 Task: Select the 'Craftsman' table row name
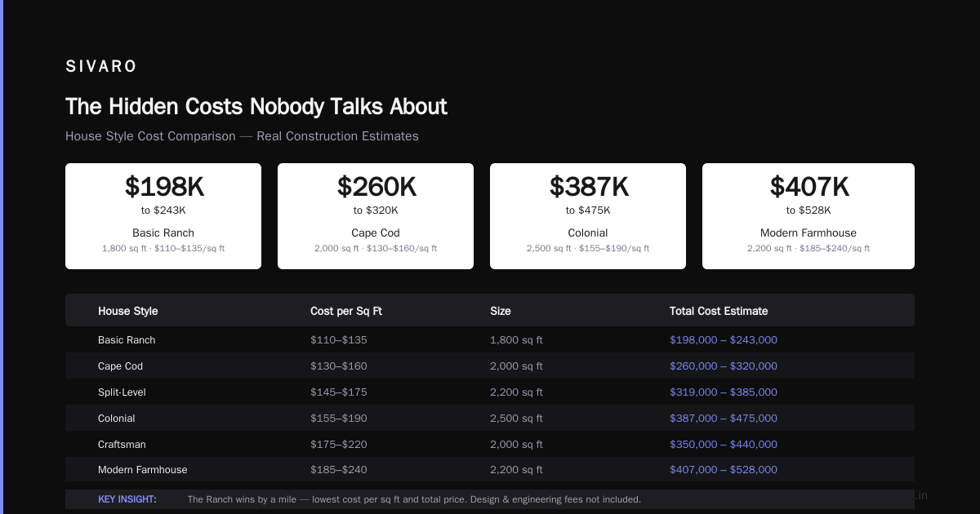coord(122,445)
